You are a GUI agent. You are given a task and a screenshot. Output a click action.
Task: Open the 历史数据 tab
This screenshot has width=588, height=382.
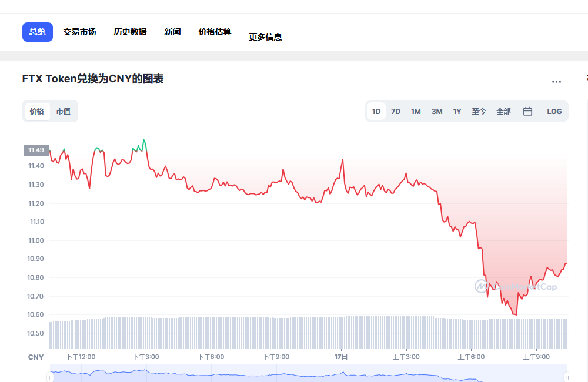click(x=130, y=32)
